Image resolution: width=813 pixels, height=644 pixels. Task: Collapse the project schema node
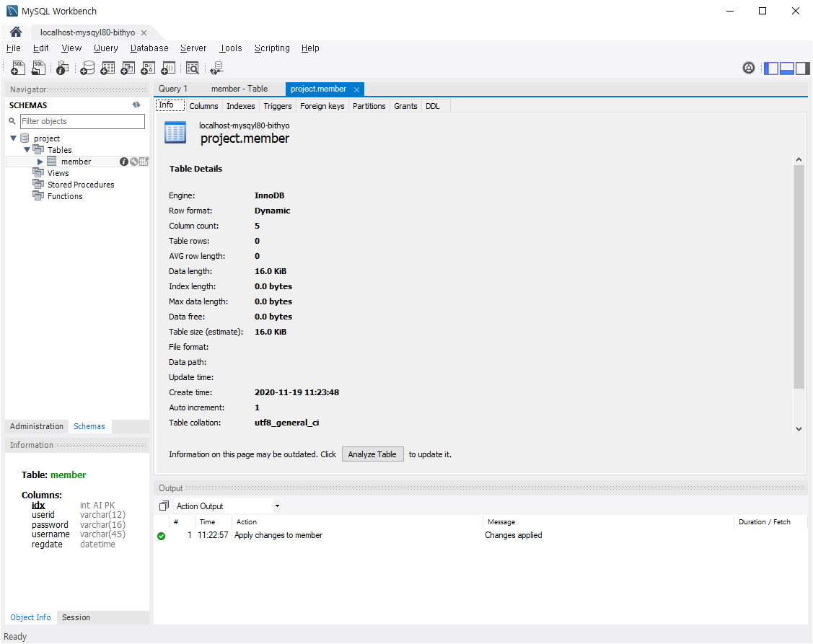coord(14,138)
